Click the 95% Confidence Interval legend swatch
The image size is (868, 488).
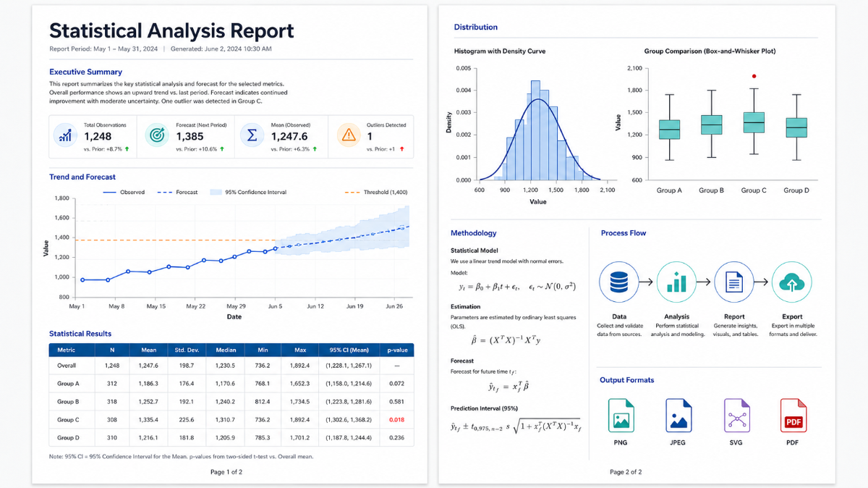pyautogui.click(x=215, y=192)
